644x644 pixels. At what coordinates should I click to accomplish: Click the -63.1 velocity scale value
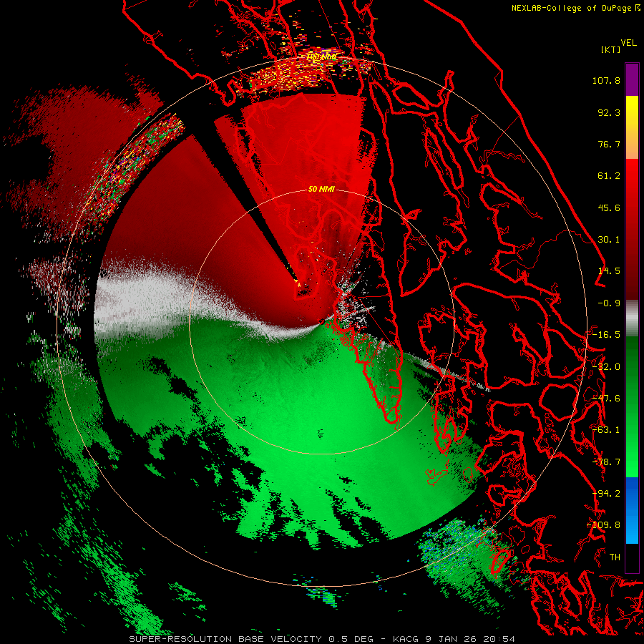click(606, 430)
